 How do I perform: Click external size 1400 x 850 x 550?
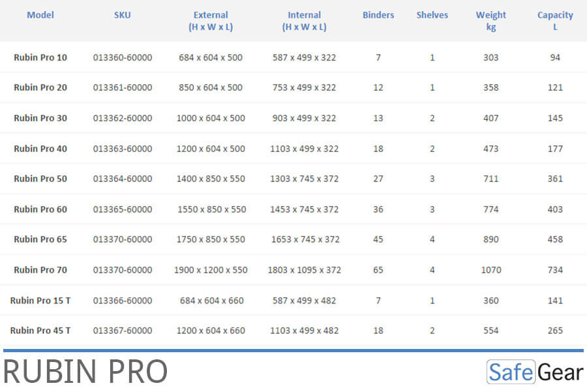pyautogui.click(x=211, y=179)
